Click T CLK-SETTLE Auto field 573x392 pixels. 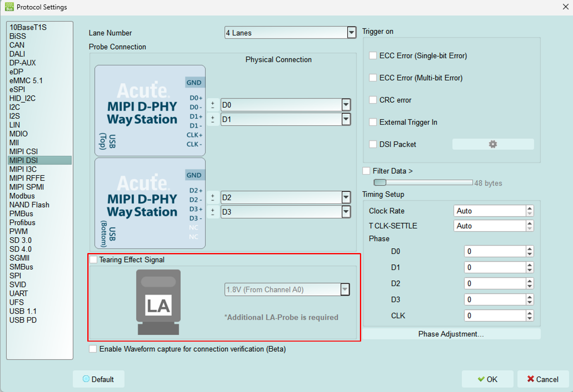(x=490, y=226)
